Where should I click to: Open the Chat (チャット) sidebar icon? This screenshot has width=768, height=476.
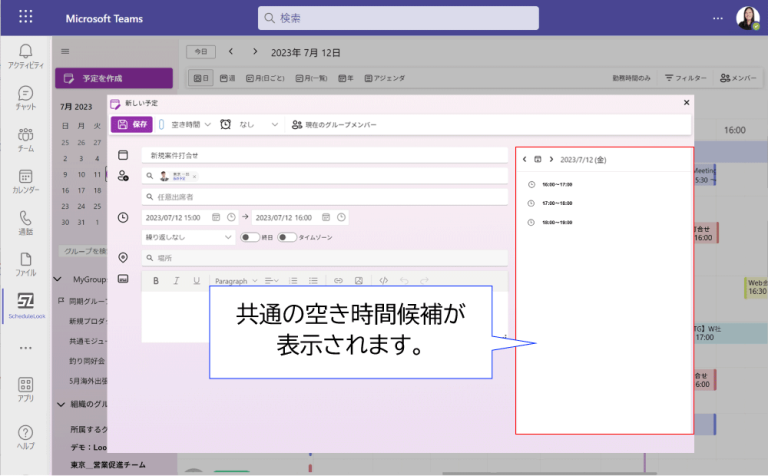25,99
